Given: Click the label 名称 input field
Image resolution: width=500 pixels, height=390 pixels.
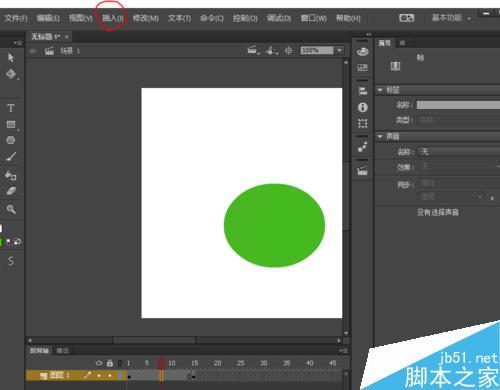Looking at the screenshot, I should [x=458, y=105].
